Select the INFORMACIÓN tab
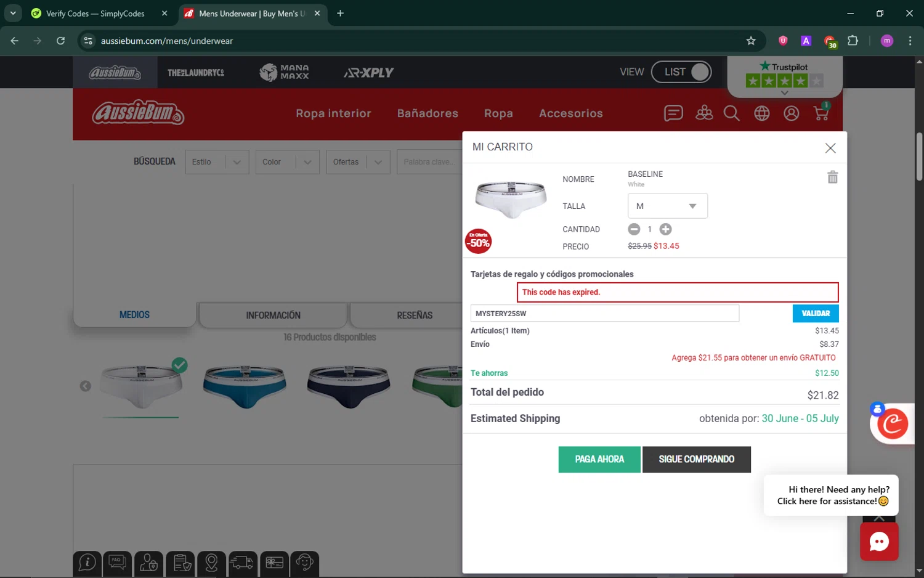Image resolution: width=924 pixels, height=578 pixels. (273, 315)
